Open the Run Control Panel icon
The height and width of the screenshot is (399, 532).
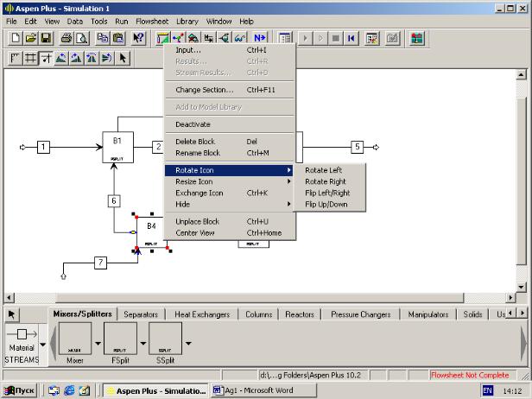tap(372, 38)
